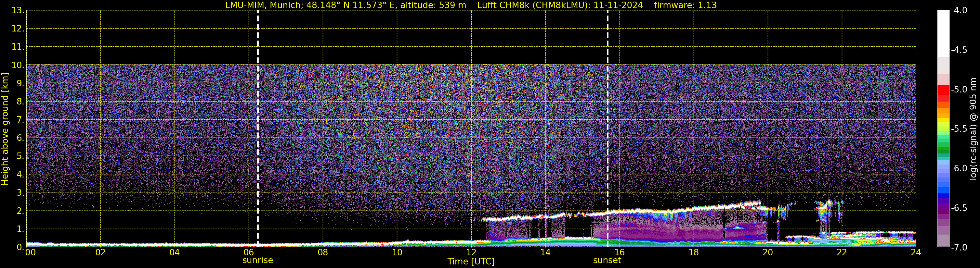Click the '06' time-axis tick label
Screen dimensions: 980x268
pyautogui.click(x=249, y=252)
